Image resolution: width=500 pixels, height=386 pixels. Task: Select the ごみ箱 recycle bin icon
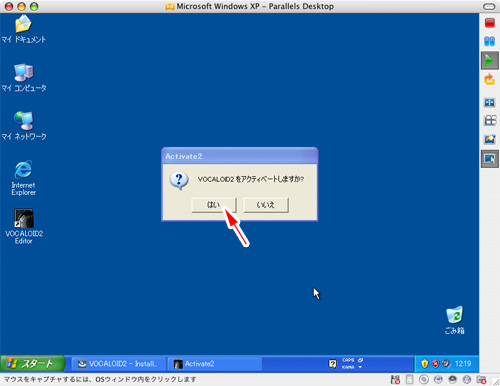[455, 320]
